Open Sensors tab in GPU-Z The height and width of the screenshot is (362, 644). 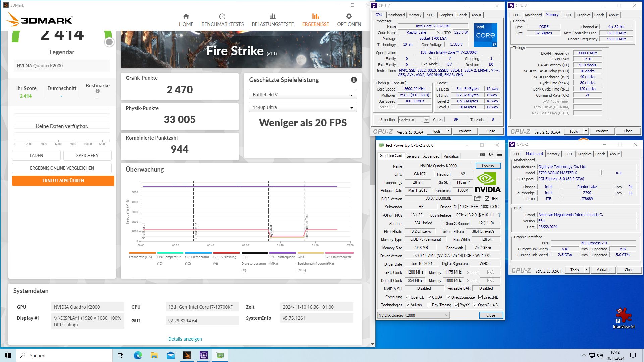pyautogui.click(x=413, y=156)
